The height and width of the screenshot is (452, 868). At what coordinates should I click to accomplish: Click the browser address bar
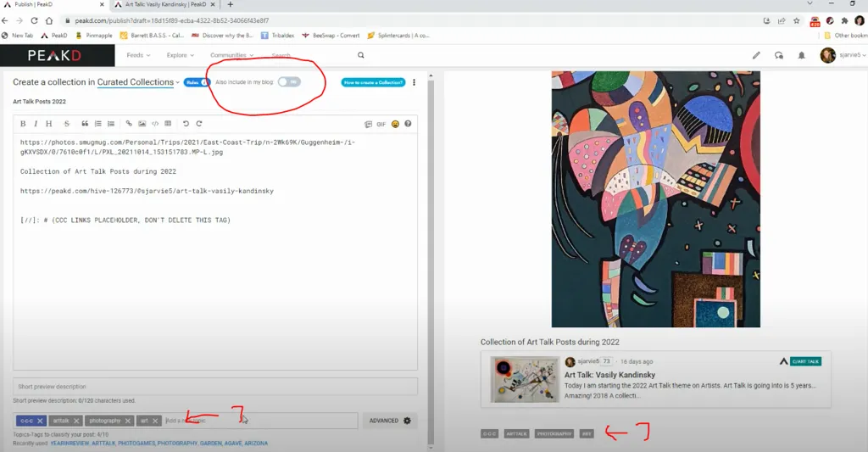(x=409, y=20)
